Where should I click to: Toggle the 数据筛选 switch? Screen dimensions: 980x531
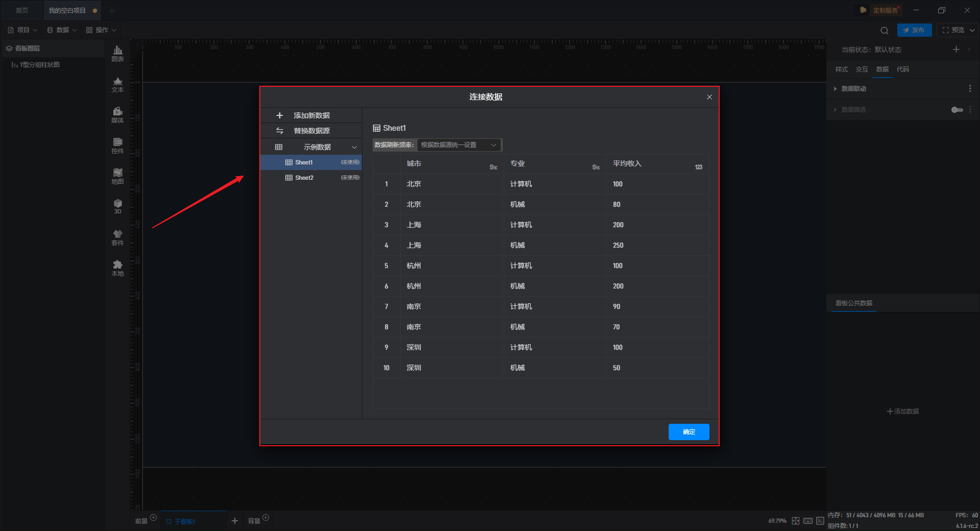(957, 110)
